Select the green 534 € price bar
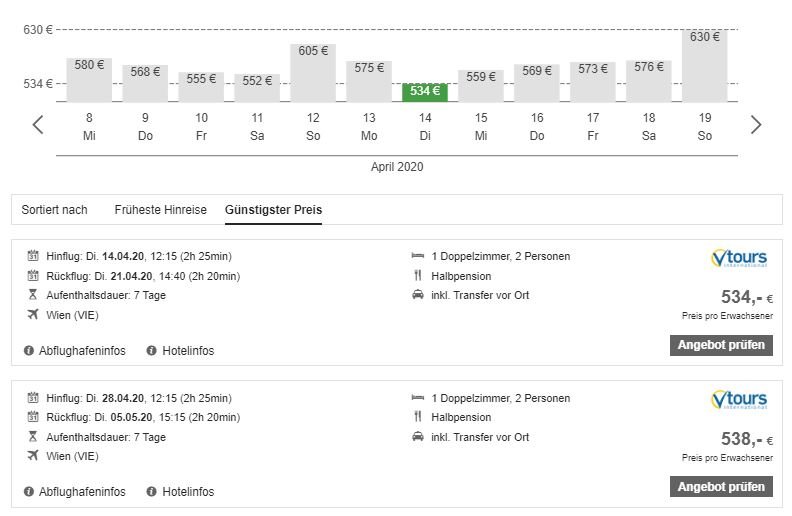 click(425, 92)
